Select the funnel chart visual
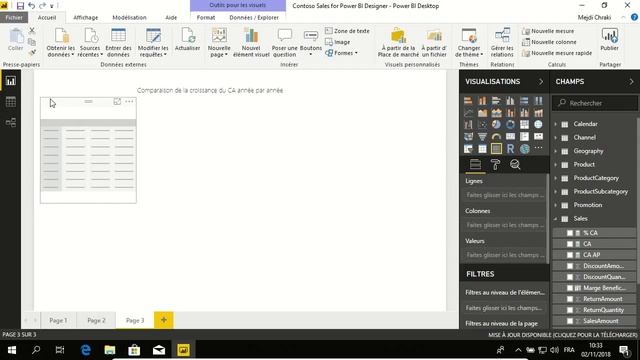Image resolution: width=640 pixels, height=360 pixels. coord(482,137)
